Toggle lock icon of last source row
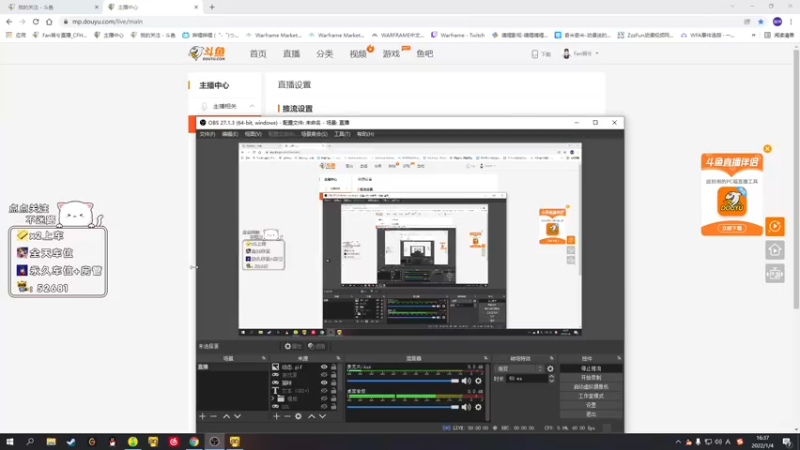 (x=334, y=407)
